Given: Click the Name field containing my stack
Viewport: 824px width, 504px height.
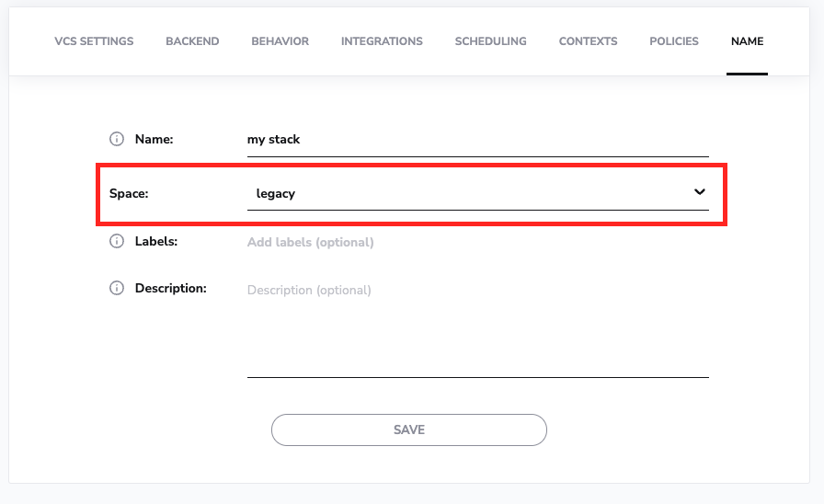Looking at the screenshot, I should pyautogui.click(x=477, y=140).
